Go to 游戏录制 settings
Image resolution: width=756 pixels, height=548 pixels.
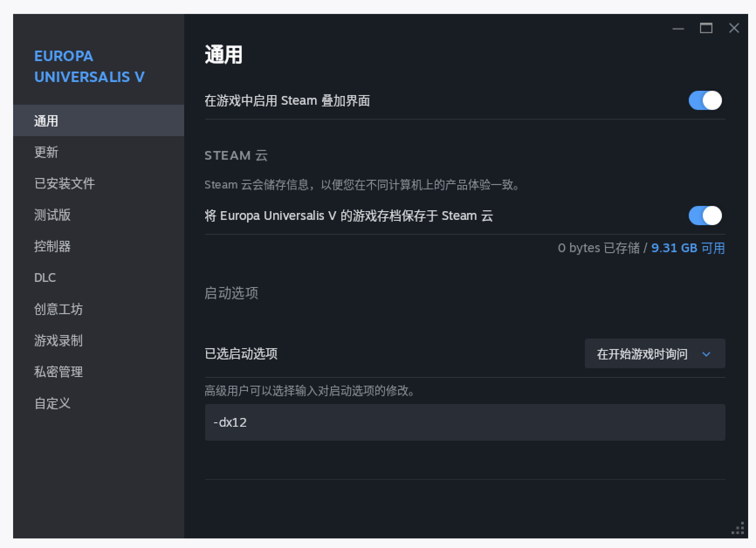[58, 341]
